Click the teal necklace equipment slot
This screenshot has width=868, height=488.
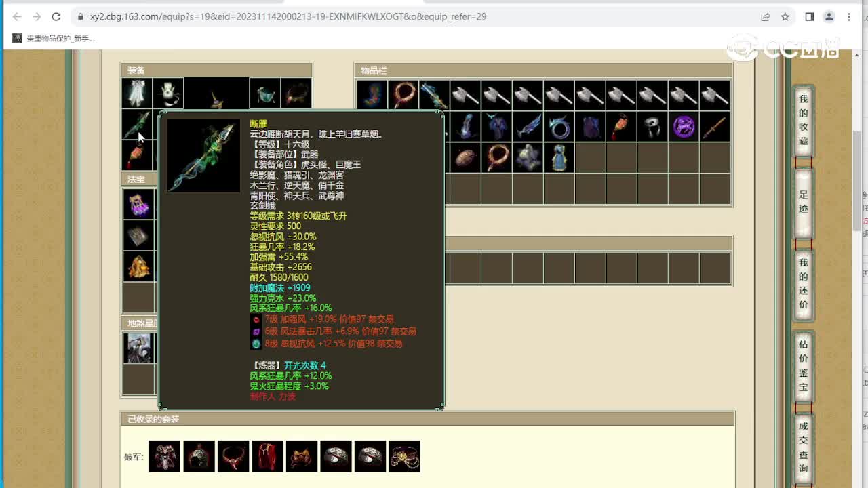pyautogui.click(x=265, y=94)
